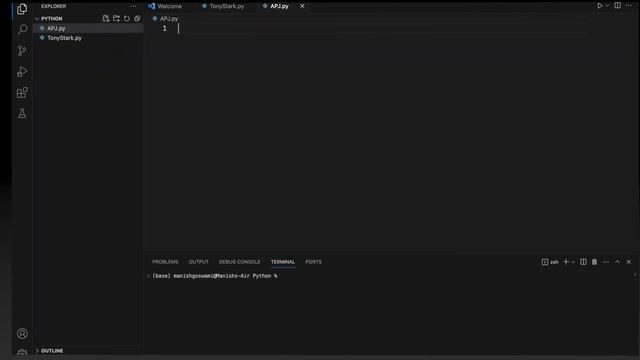This screenshot has height=360, width=640.
Task: Open Explorer more actions ellipsis
Action: [133, 6]
